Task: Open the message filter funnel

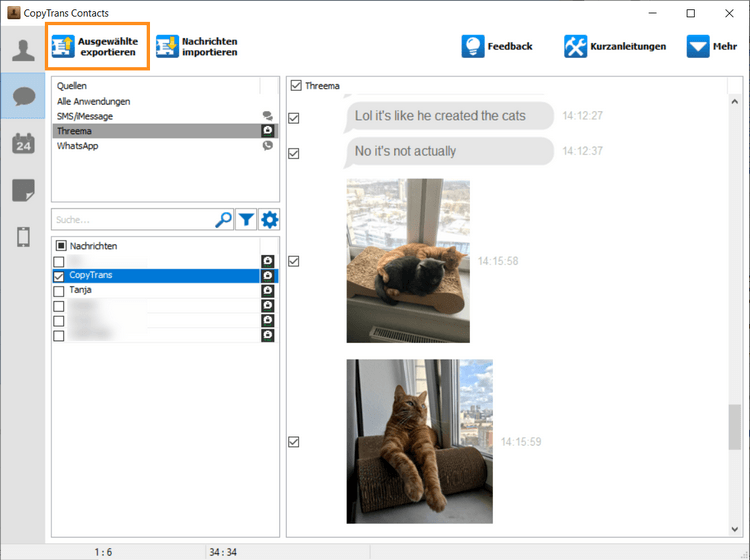Action: pyautogui.click(x=246, y=220)
